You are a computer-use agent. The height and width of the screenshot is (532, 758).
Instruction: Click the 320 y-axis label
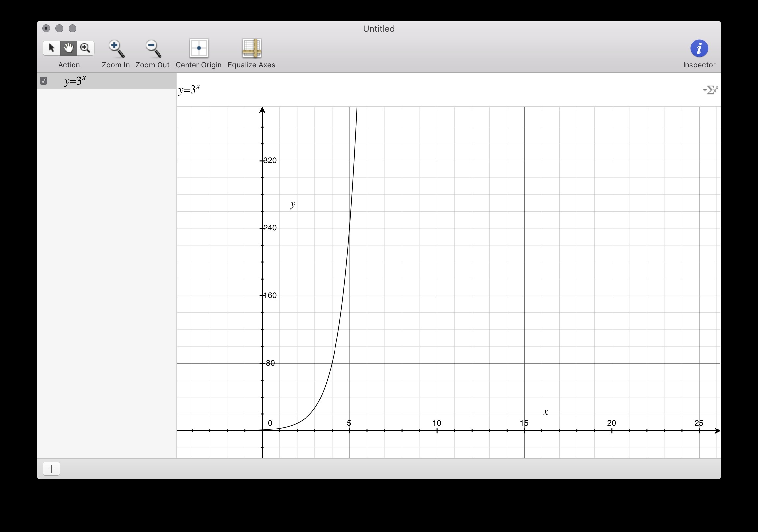point(270,161)
